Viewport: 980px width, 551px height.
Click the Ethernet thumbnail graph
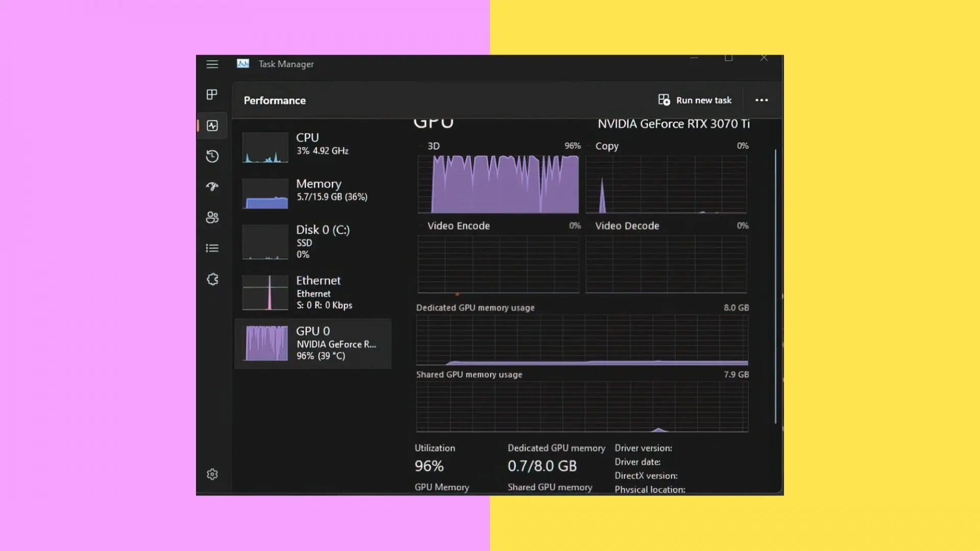pyautogui.click(x=265, y=293)
